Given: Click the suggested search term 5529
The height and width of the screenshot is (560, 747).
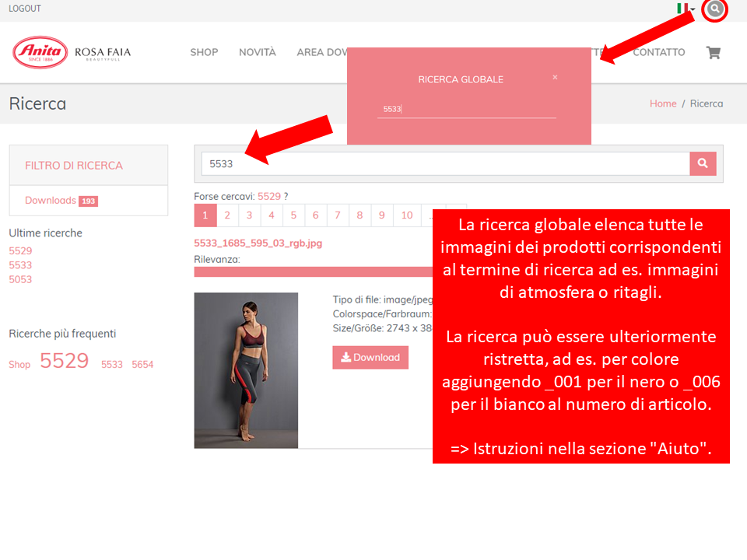Looking at the screenshot, I should coord(268,197).
